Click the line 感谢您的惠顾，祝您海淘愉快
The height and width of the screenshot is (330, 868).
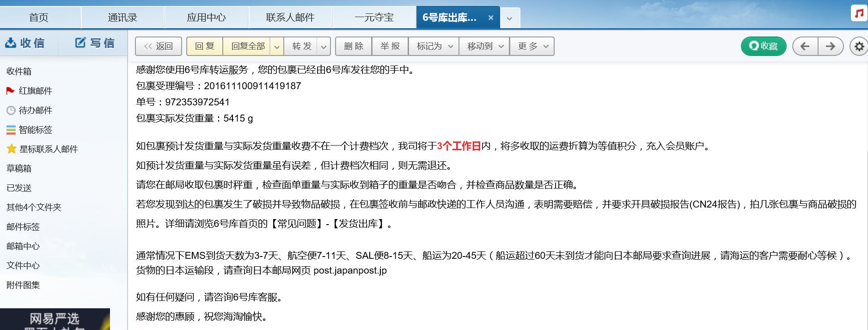click(202, 317)
